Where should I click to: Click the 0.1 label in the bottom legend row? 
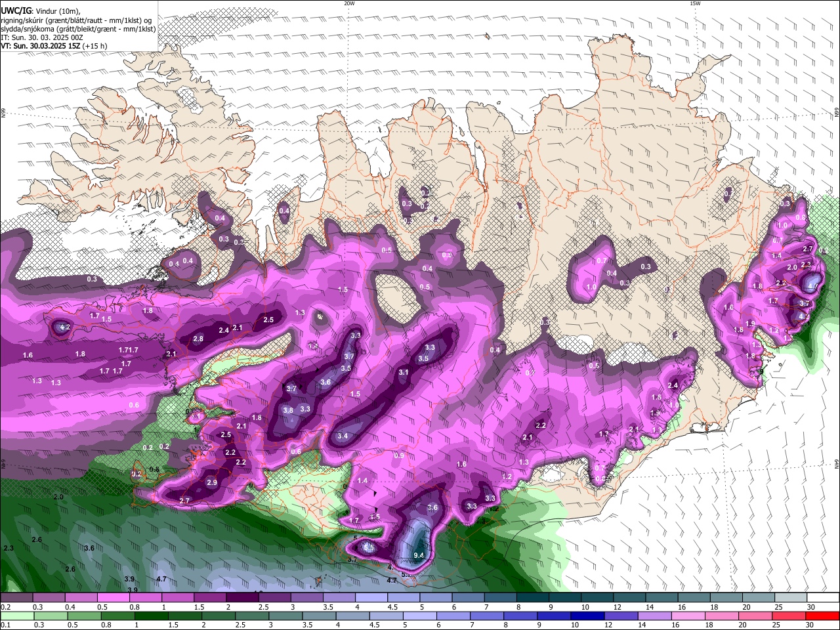[5, 625]
